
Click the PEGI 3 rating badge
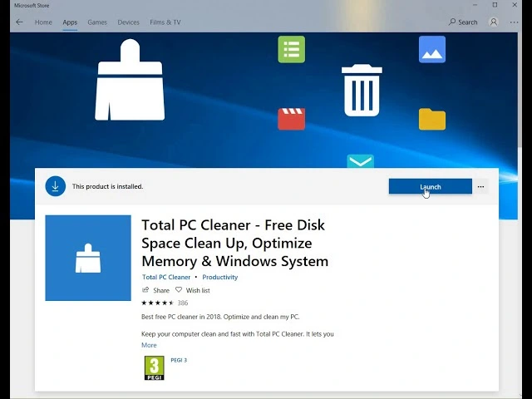pyautogui.click(x=155, y=368)
